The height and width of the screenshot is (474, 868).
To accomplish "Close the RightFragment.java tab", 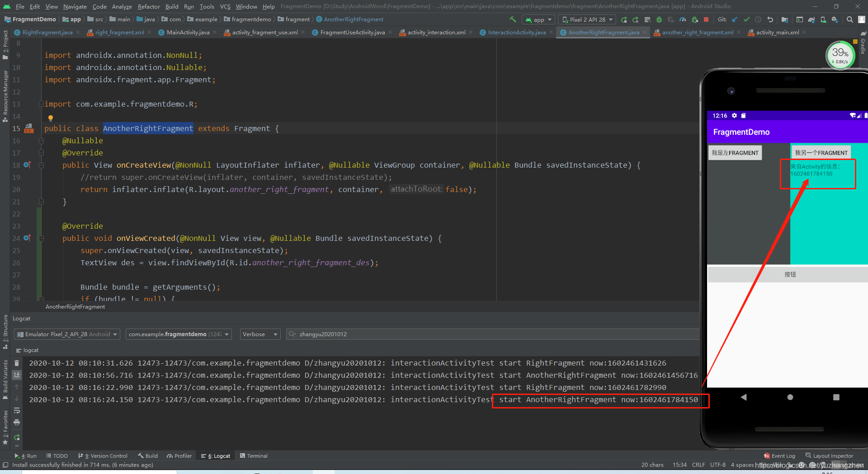I will coord(78,33).
